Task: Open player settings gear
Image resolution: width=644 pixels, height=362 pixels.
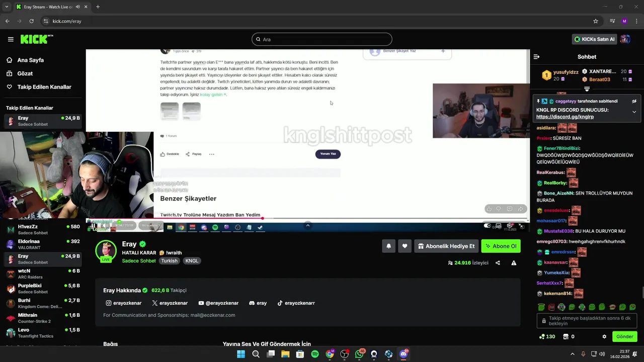Action: [510, 226]
